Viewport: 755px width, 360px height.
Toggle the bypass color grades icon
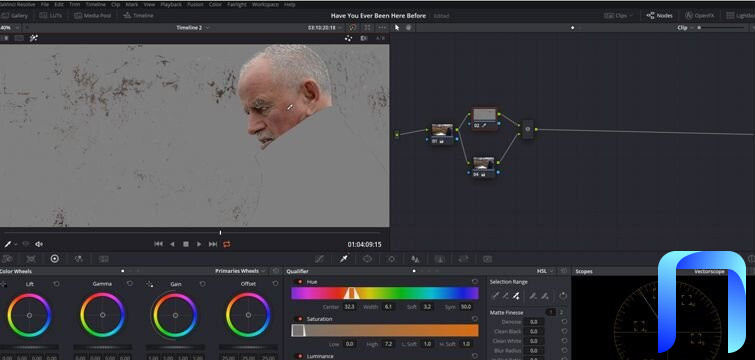click(x=352, y=28)
